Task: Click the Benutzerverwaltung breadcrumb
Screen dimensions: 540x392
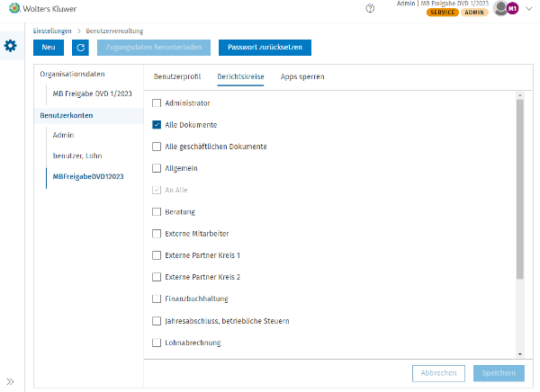Action: click(114, 31)
